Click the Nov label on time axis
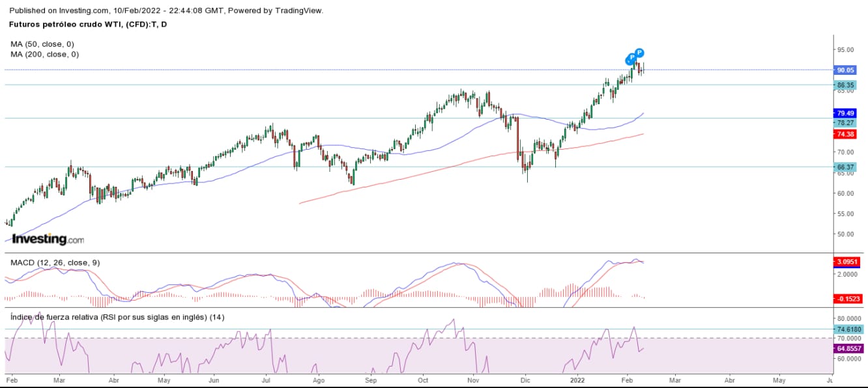Image resolution: width=868 pixels, height=388 pixels. [474, 379]
